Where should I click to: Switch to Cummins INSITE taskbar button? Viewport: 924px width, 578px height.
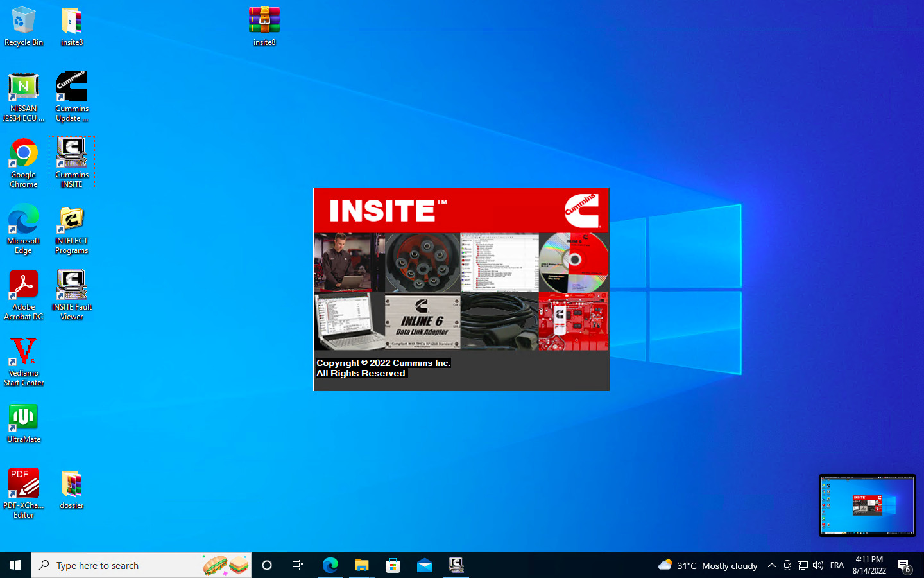coord(456,565)
